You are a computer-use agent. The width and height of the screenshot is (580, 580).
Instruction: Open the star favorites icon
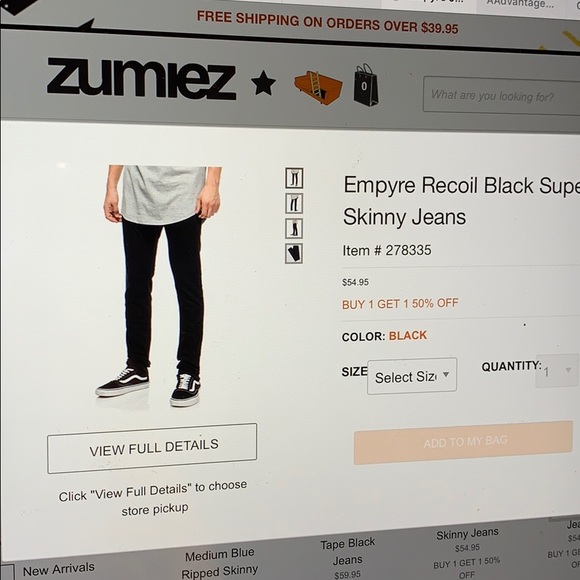point(263,82)
